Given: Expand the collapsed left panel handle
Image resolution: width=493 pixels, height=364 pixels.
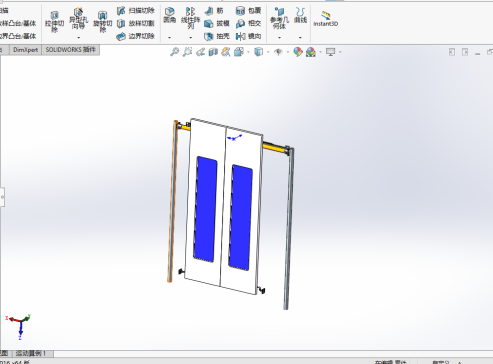Looking at the screenshot, I should (2, 197).
